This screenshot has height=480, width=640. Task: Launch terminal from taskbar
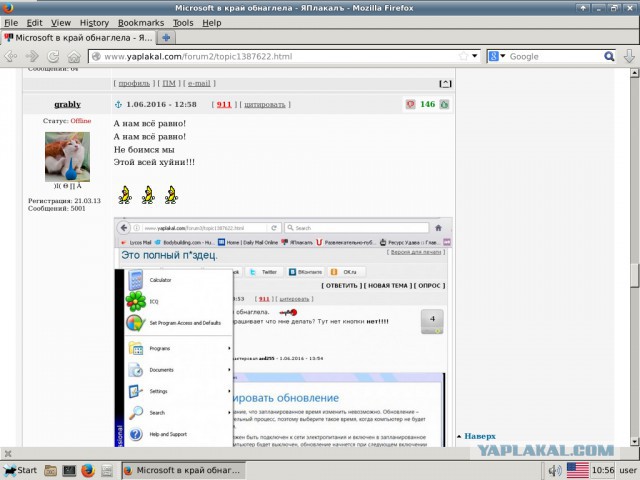(69, 471)
